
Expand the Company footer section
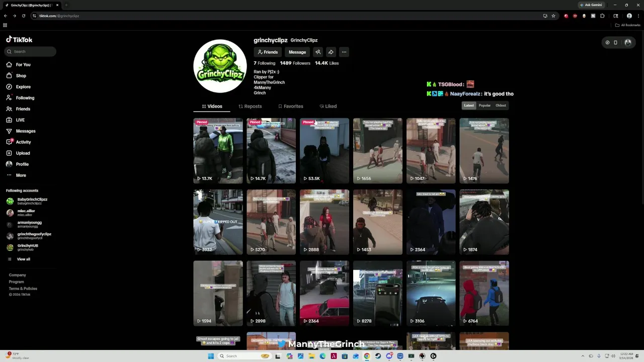pos(17,275)
